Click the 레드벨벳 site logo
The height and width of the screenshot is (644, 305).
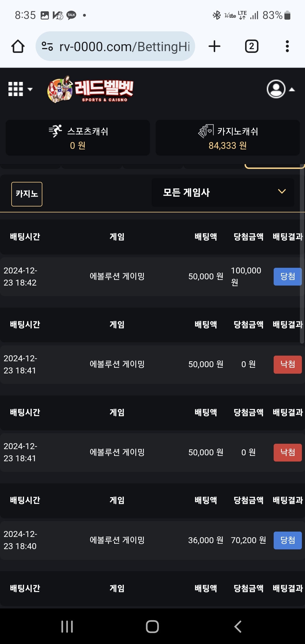(90, 90)
